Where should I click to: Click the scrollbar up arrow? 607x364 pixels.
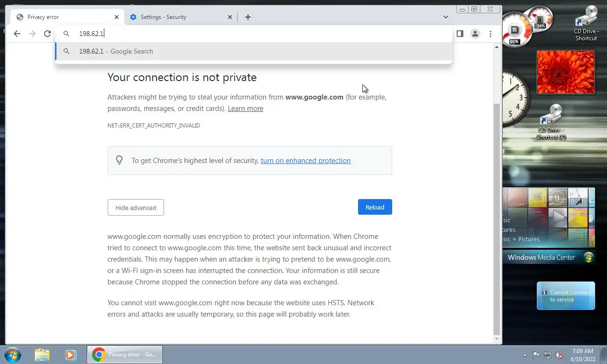(497, 47)
